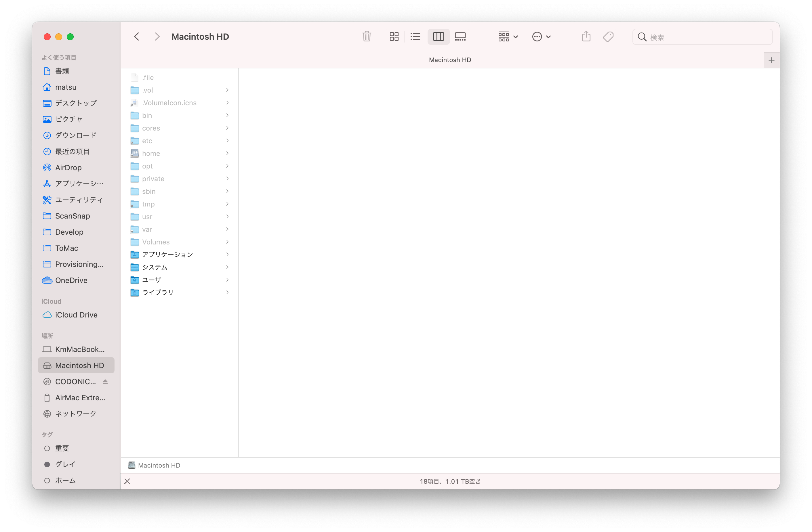Viewport: 812px width, 532px height.
Task: Select the .file item
Action: (x=180, y=77)
